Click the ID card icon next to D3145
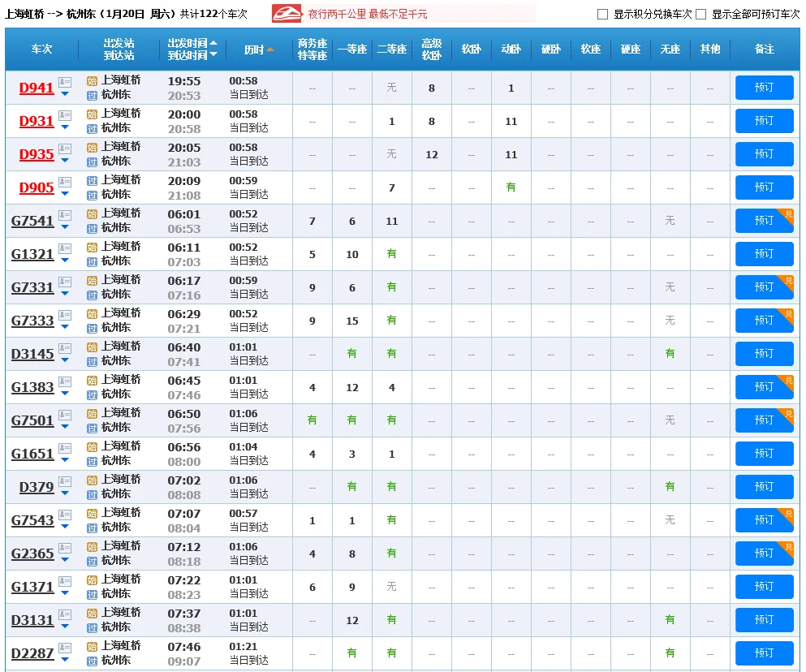 point(65,348)
